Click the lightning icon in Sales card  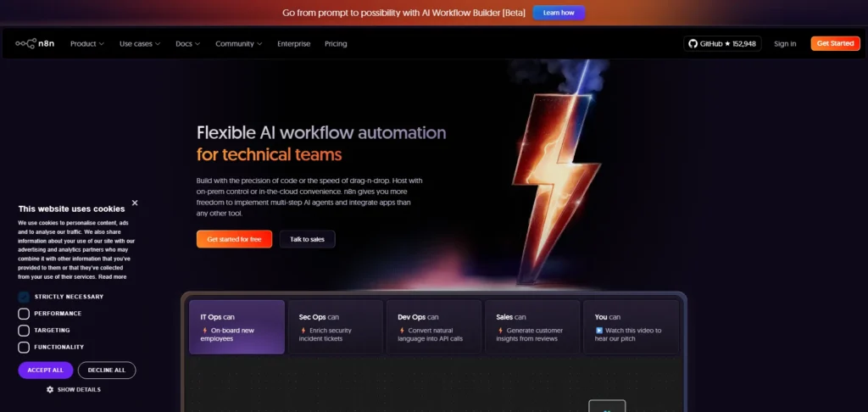pos(500,331)
